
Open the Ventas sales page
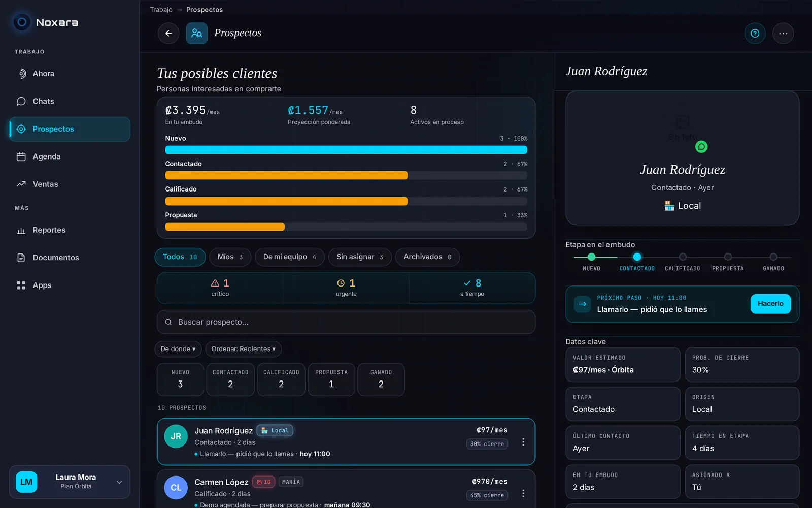(x=70, y=184)
